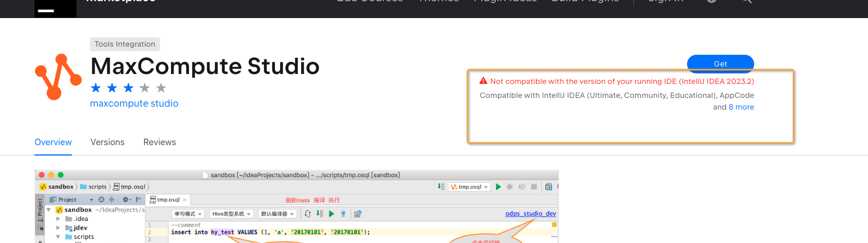Click the green Run icon beside tmp.osql configuration

[499, 187]
